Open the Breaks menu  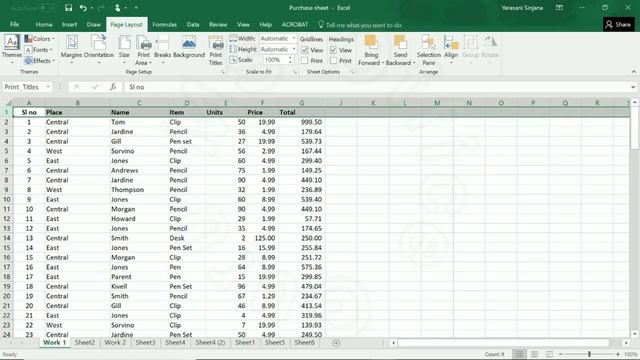pos(162,50)
